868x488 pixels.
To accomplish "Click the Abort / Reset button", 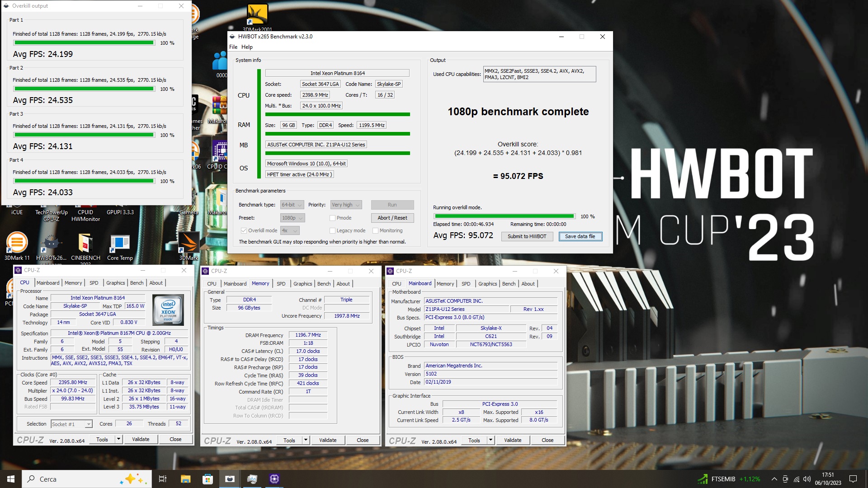I will tap(392, 218).
